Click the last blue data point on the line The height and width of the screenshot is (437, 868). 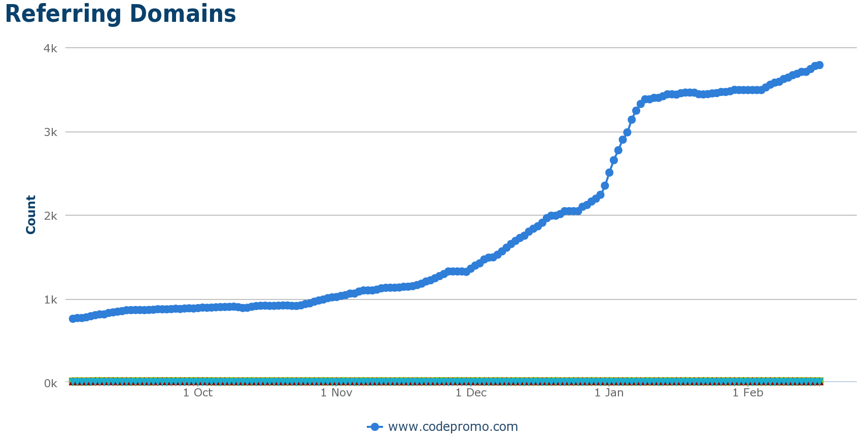coord(819,65)
